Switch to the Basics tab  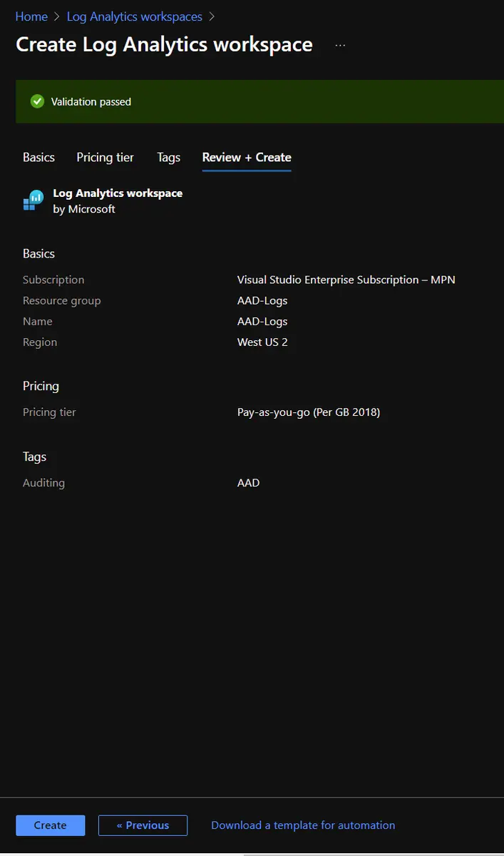(38, 158)
